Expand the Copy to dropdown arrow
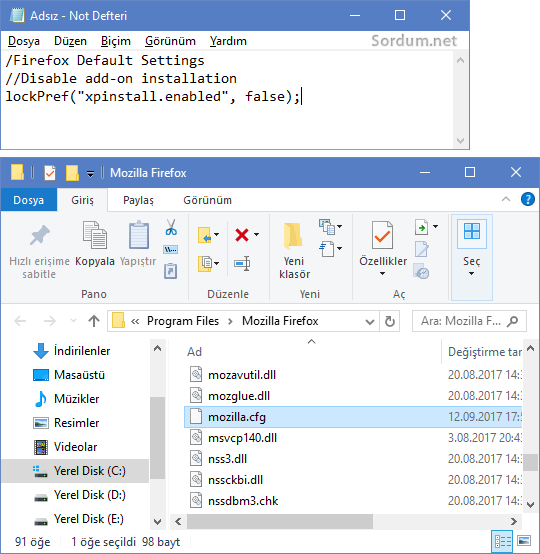540x554 pixels. [217, 263]
